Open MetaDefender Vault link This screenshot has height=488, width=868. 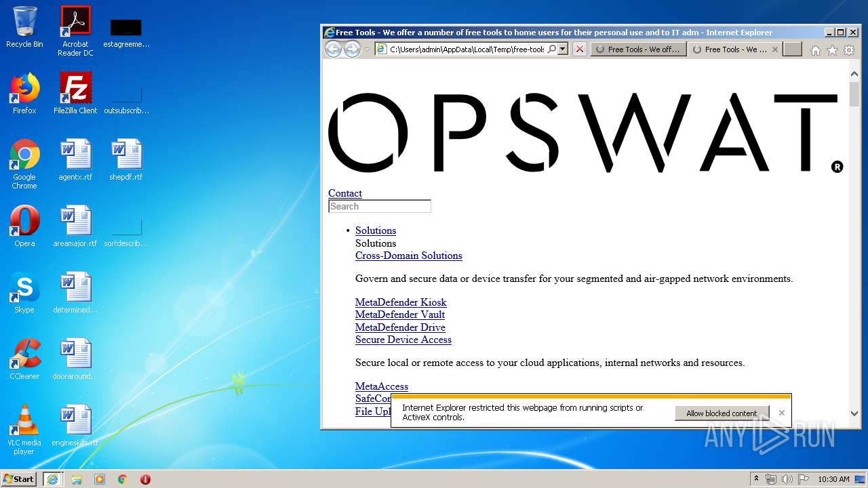click(400, 314)
